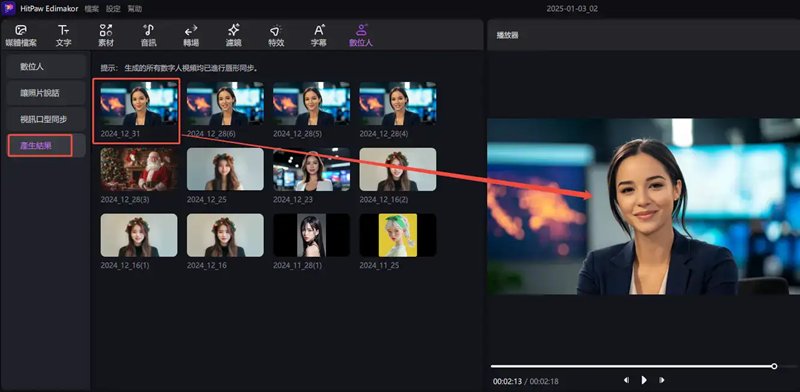Screen dimensions: 800x392
Task: Open the 2024_12_16 result thumbnail
Action: point(225,235)
